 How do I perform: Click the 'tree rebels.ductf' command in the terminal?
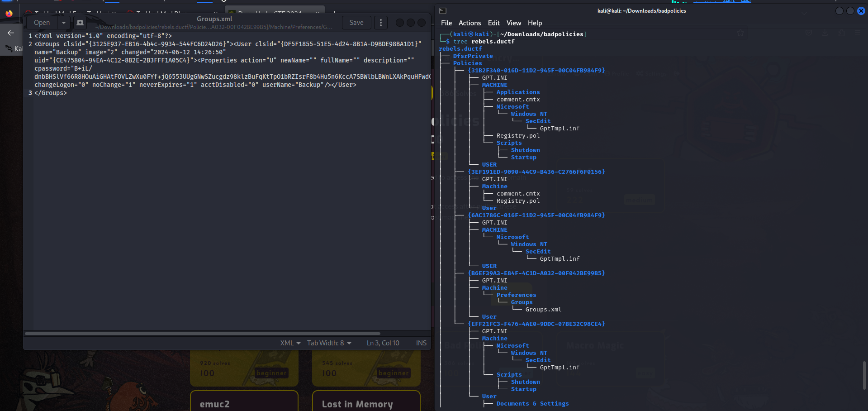(x=484, y=41)
